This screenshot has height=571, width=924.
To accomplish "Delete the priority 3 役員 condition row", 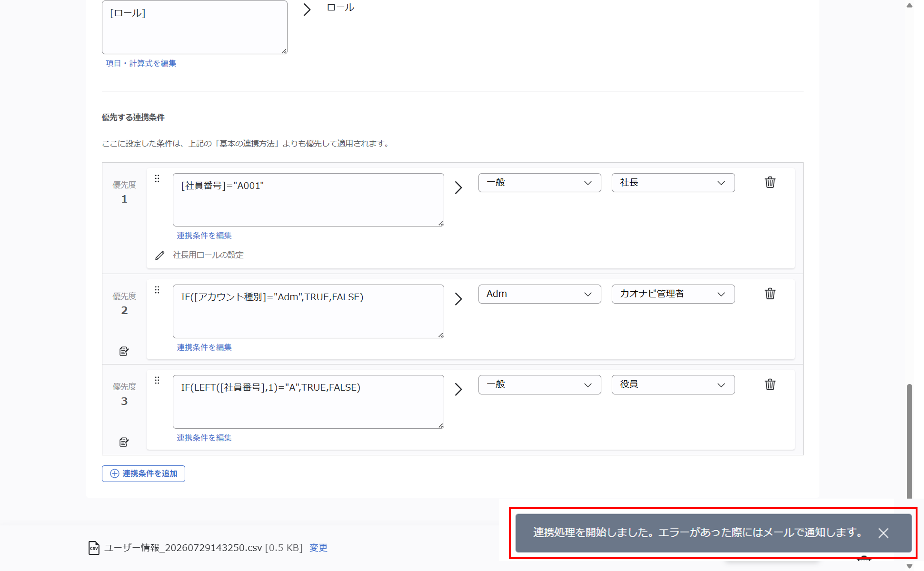I will click(770, 384).
